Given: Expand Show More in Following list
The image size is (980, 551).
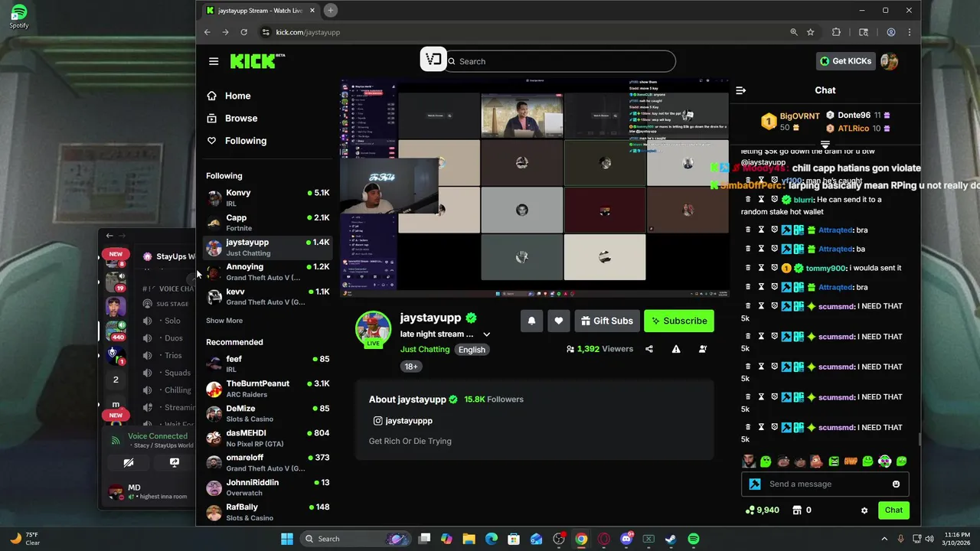Looking at the screenshot, I should click(224, 321).
